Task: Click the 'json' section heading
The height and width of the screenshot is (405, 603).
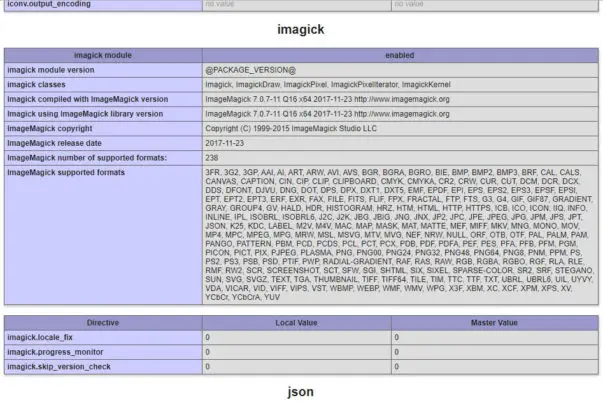Action: coord(301,392)
